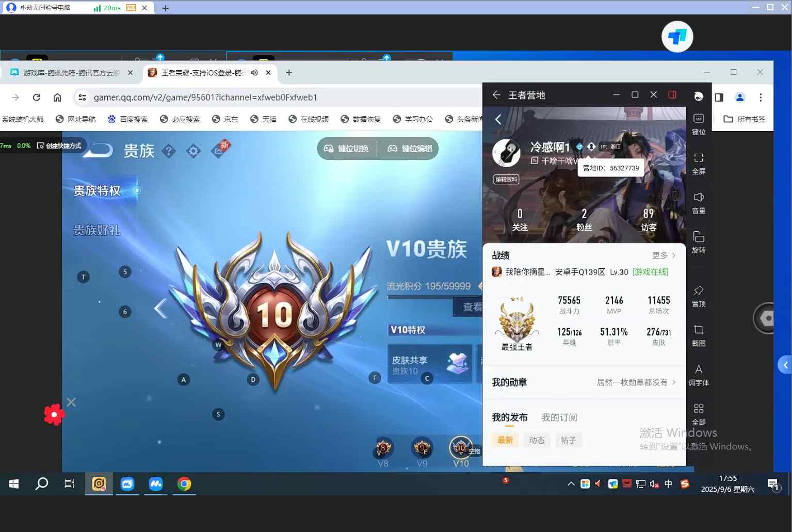Open Windows taskbar search

42,483
